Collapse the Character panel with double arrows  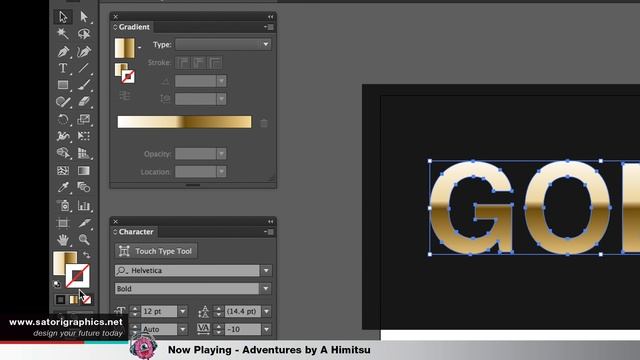point(271,222)
